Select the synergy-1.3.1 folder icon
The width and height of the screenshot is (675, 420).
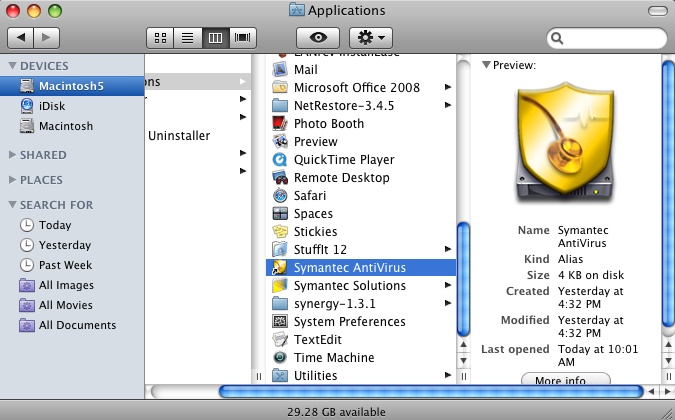pyautogui.click(x=280, y=304)
